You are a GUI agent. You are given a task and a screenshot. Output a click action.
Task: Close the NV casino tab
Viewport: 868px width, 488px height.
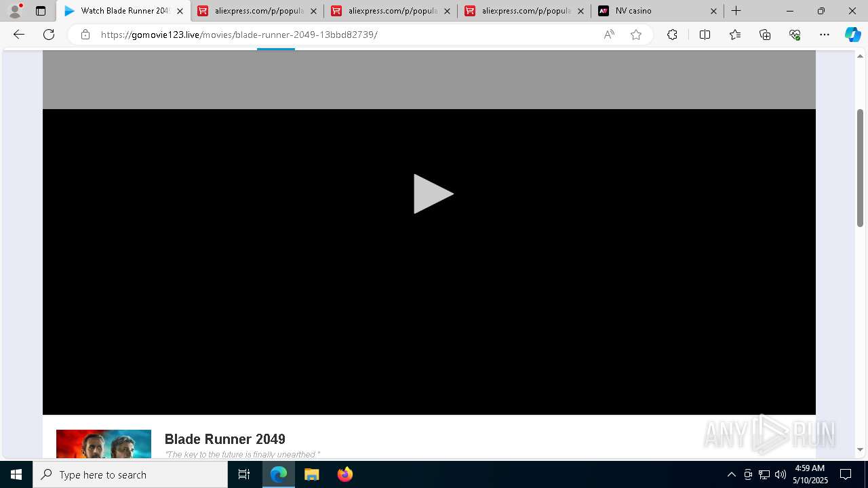pos(713,11)
